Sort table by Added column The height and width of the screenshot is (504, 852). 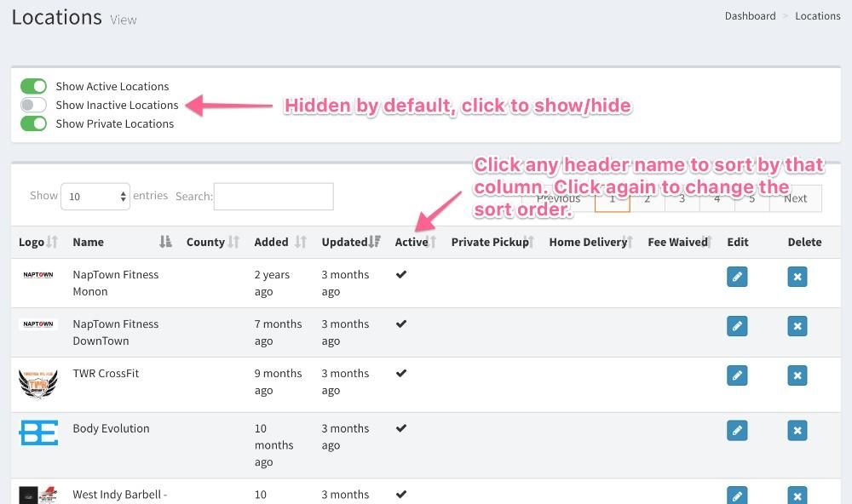[x=279, y=243]
